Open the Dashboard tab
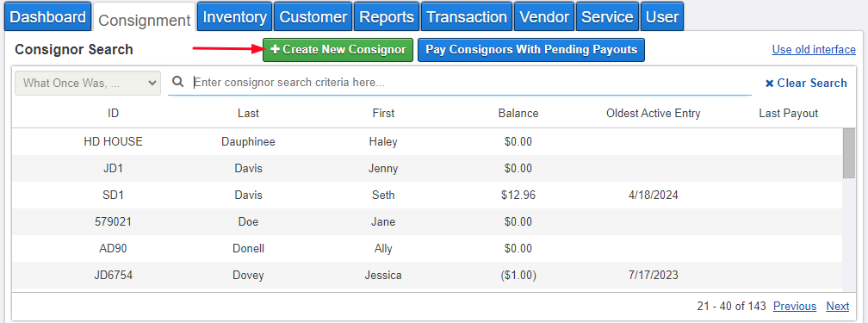The height and width of the screenshot is (323, 868). (48, 16)
